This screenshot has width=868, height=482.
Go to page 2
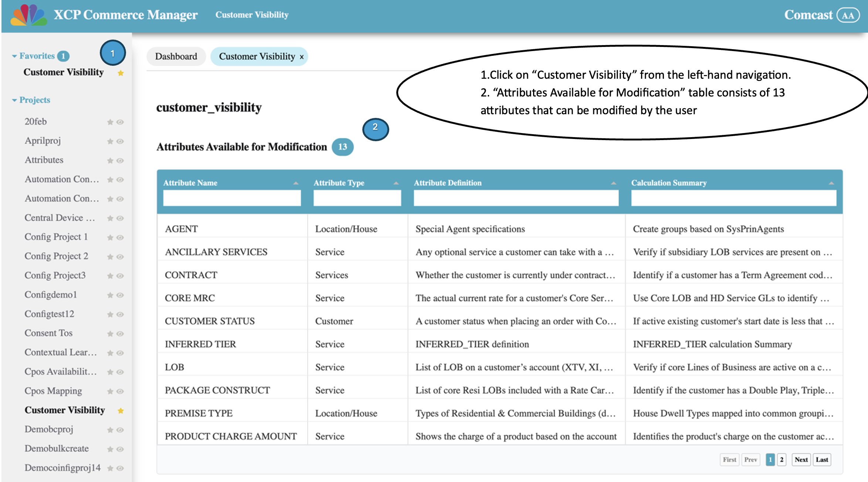[x=781, y=459]
